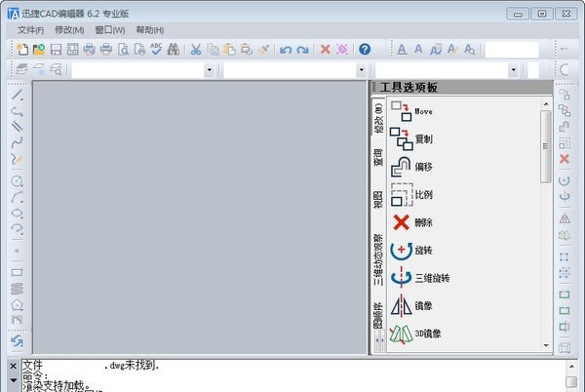
Task: Click the ABC spell check icon
Action: [156, 49]
